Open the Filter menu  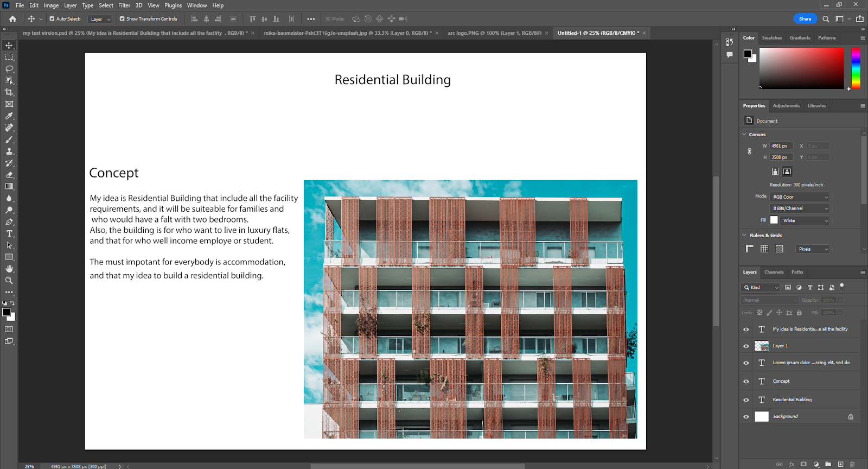(124, 5)
